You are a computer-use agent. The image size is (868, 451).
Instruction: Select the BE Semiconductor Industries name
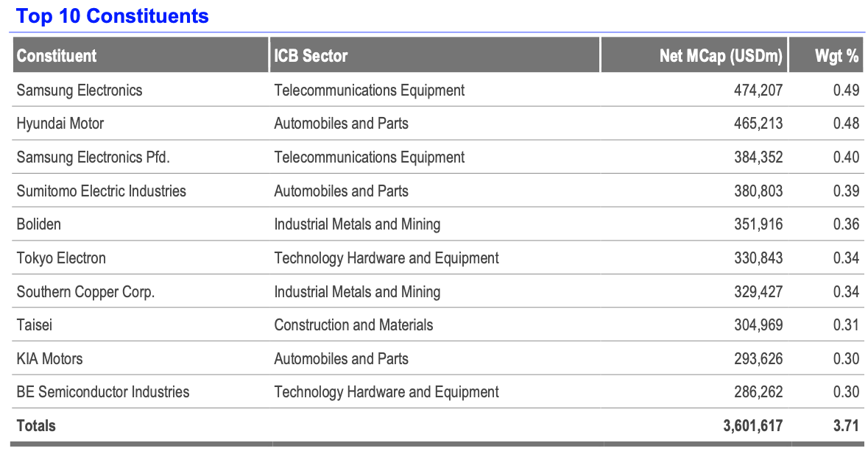pos(103,392)
